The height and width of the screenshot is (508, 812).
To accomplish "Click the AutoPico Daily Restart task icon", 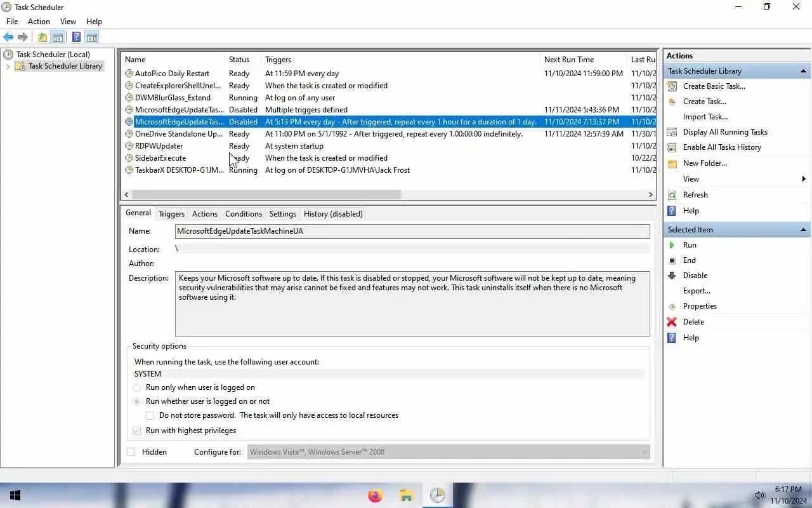I will pos(129,74).
